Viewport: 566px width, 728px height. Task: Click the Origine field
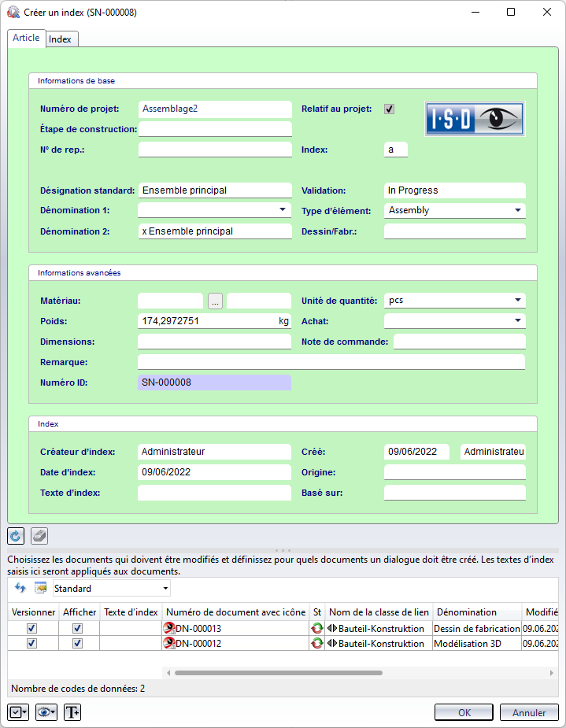[455, 472]
